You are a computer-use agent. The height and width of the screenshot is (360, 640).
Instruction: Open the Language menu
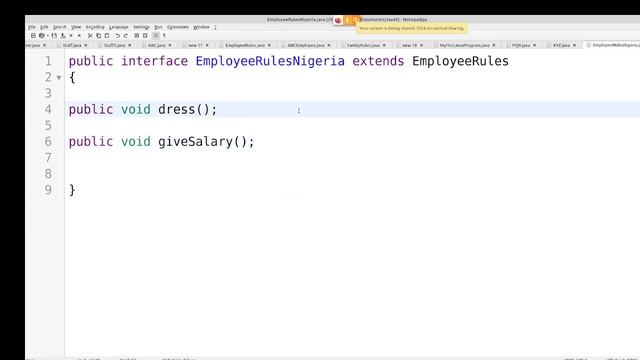(119, 27)
